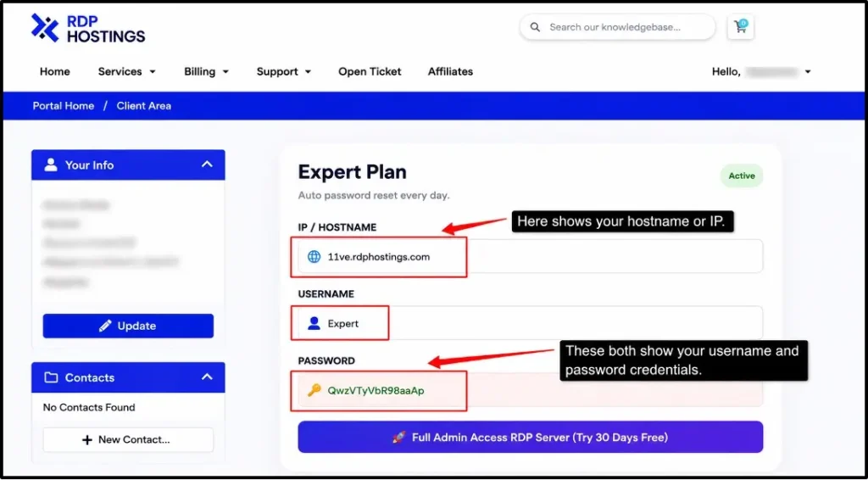Click the user icon in Username field

pos(314,323)
